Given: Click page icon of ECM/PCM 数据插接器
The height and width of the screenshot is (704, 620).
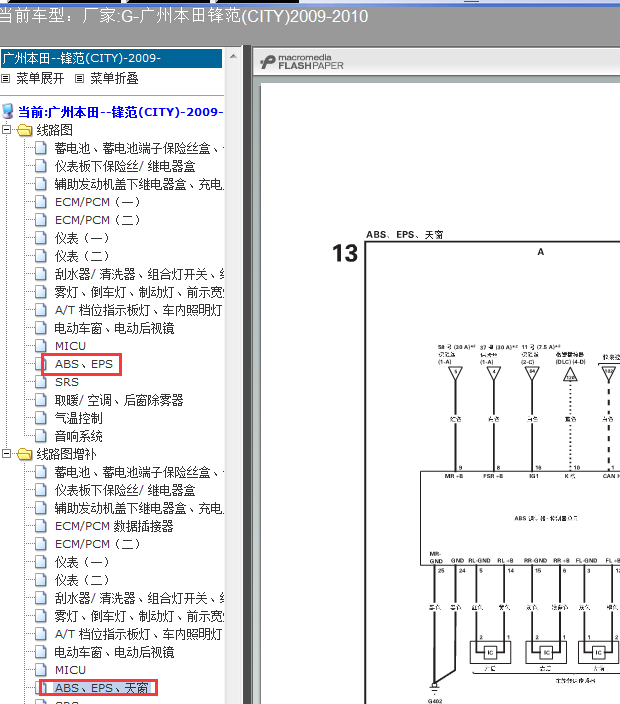Looking at the screenshot, I should [41, 526].
